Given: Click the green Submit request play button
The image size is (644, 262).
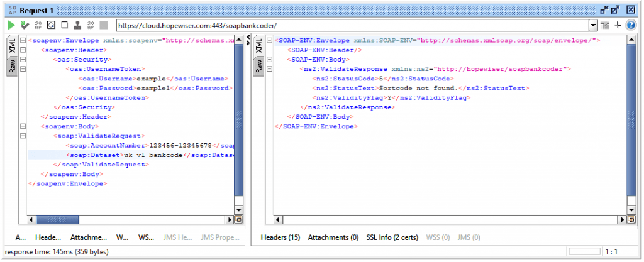Looking at the screenshot, I should click(11, 25).
